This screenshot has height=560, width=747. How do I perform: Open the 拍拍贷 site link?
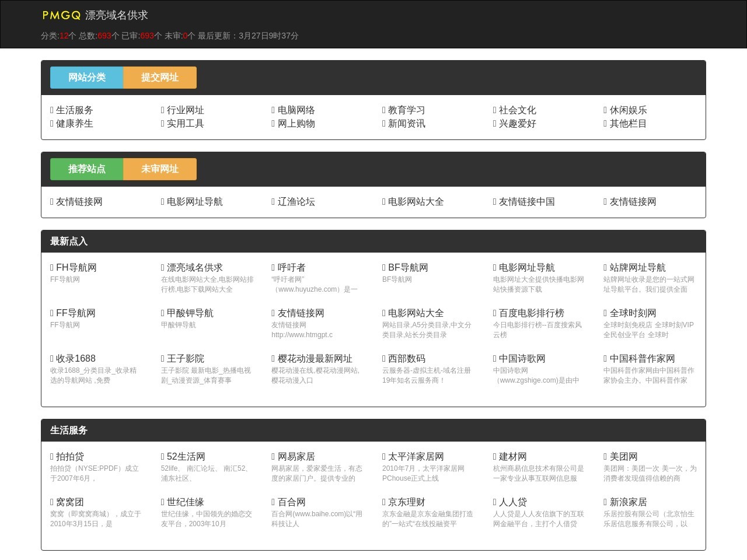point(69,457)
